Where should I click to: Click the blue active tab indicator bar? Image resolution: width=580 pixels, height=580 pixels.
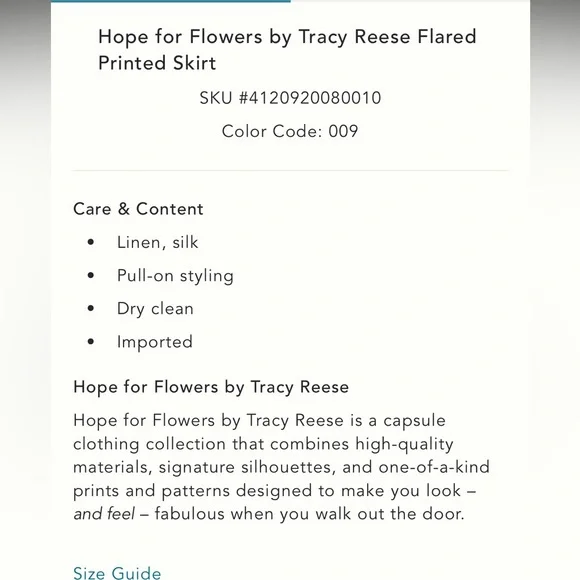click(171, 1)
